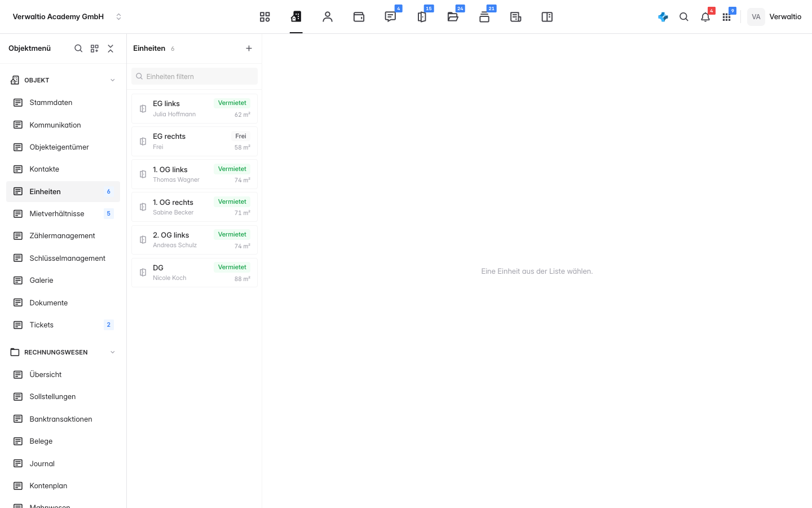This screenshot has height=508, width=812.
Task: Open the dashboard grid icon in top navigation
Action: 265,17
